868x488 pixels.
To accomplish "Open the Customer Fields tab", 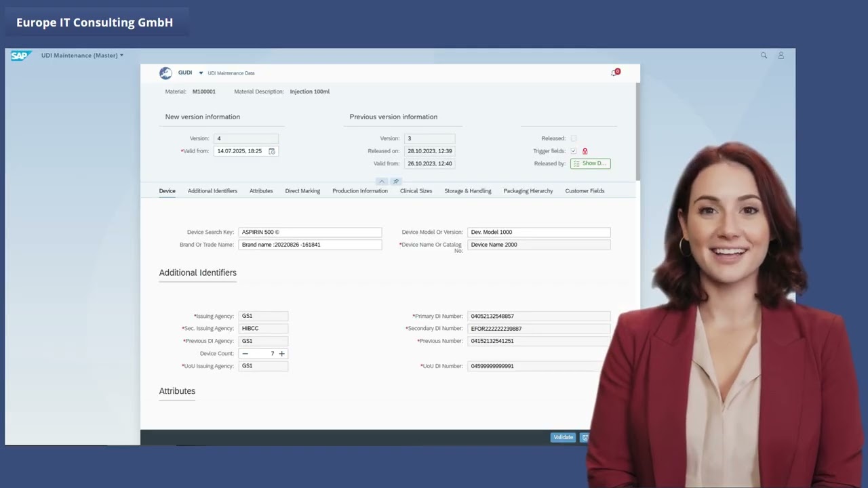I will pyautogui.click(x=585, y=191).
